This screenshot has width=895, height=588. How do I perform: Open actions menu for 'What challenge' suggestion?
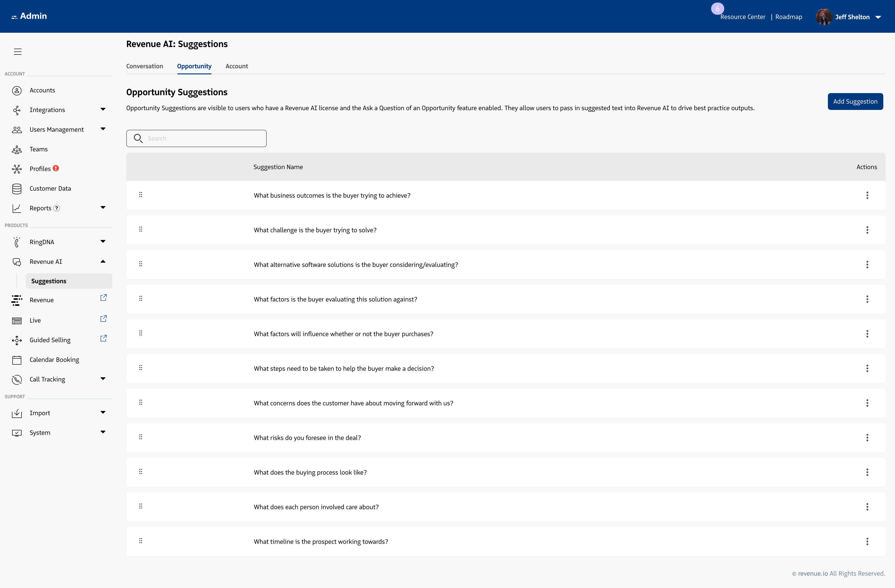click(867, 230)
